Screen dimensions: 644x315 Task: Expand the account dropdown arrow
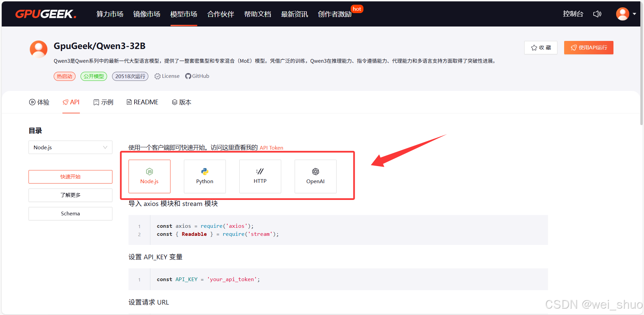point(634,14)
